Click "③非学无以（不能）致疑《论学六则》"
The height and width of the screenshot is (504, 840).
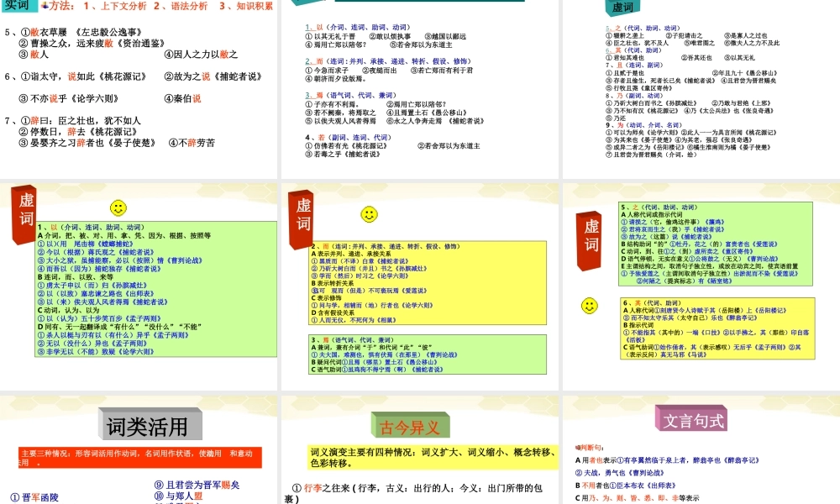(x=96, y=352)
